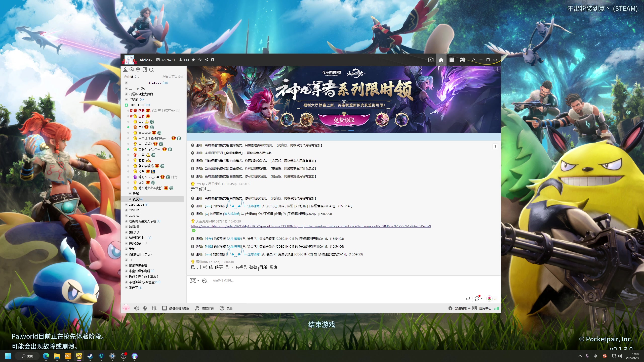Click the locate-me pin icon

(138, 70)
